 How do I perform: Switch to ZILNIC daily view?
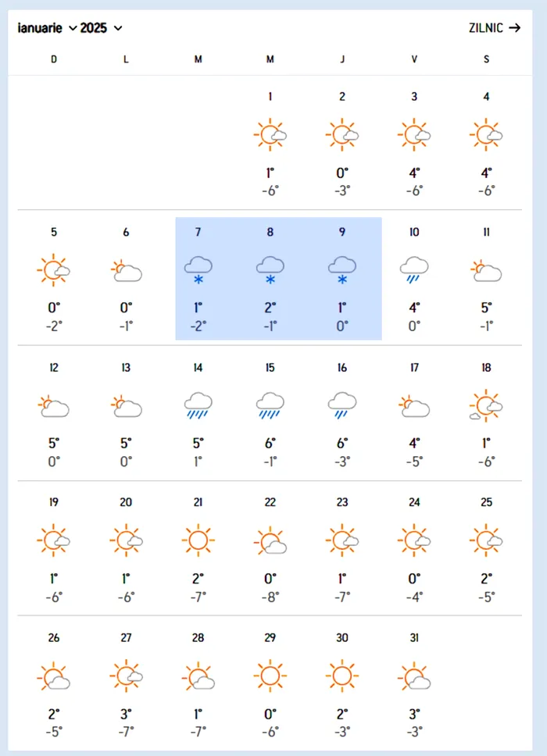[495, 28]
